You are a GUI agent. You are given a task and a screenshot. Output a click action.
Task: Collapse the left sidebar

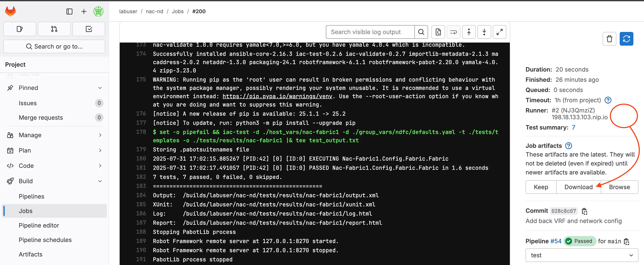pyautogui.click(x=69, y=12)
